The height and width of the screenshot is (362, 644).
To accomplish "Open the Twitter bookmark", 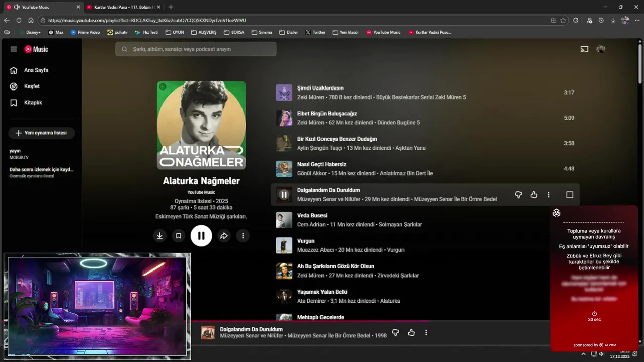I will [x=315, y=32].
